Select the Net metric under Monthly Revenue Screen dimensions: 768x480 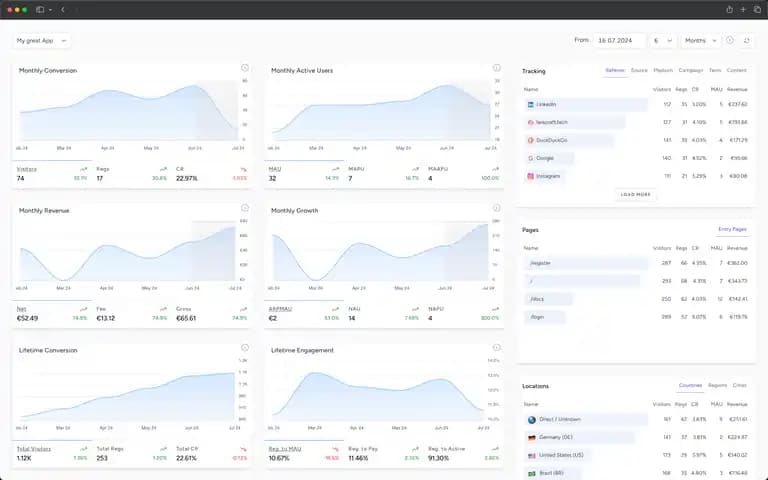click(x=52, y=314)
